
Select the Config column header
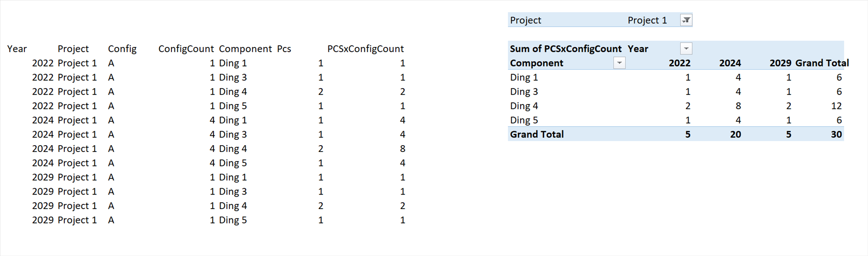[x=122, y=48]
